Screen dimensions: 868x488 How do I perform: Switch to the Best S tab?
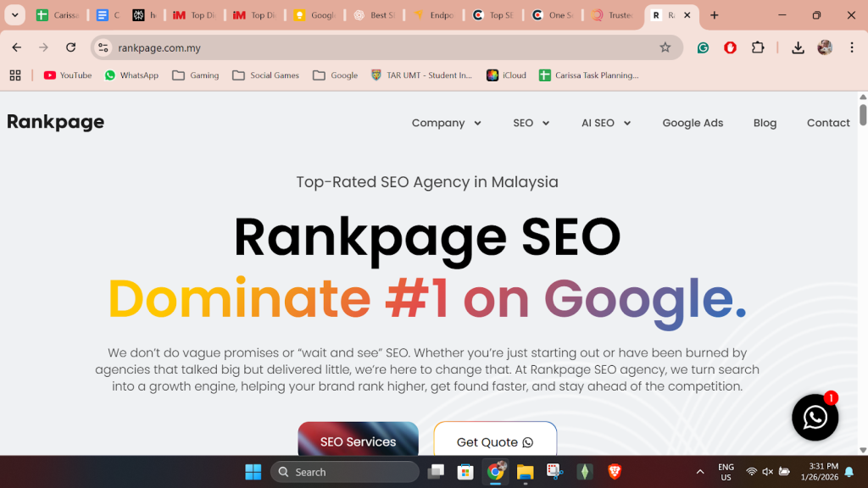[x=374, y=15]
